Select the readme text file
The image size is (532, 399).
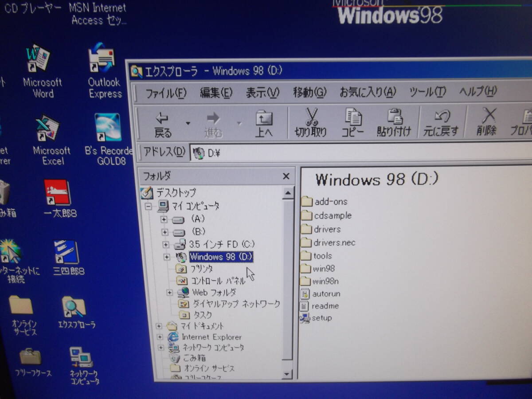[319, 306]
